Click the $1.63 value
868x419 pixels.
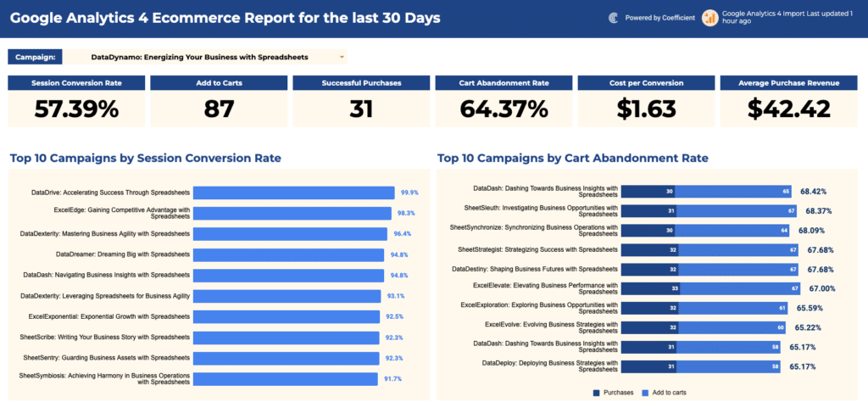coord(647,109)
